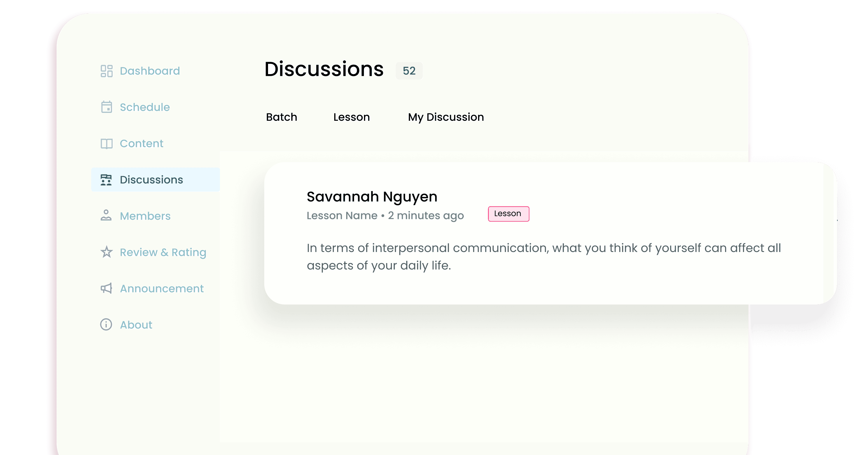This screenshot has width=868, height=455.
Task: Click the Review & Rating star icon
Action: point(106,252)
